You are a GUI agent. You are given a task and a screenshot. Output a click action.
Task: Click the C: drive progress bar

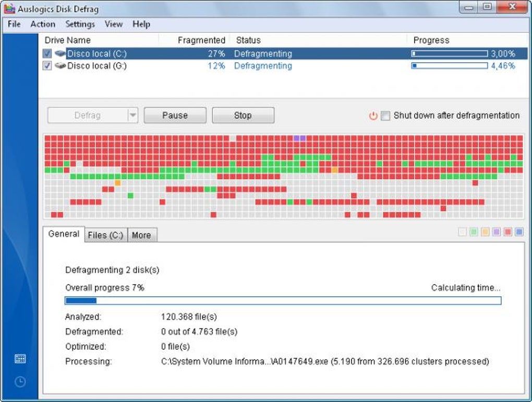(450, 54)
